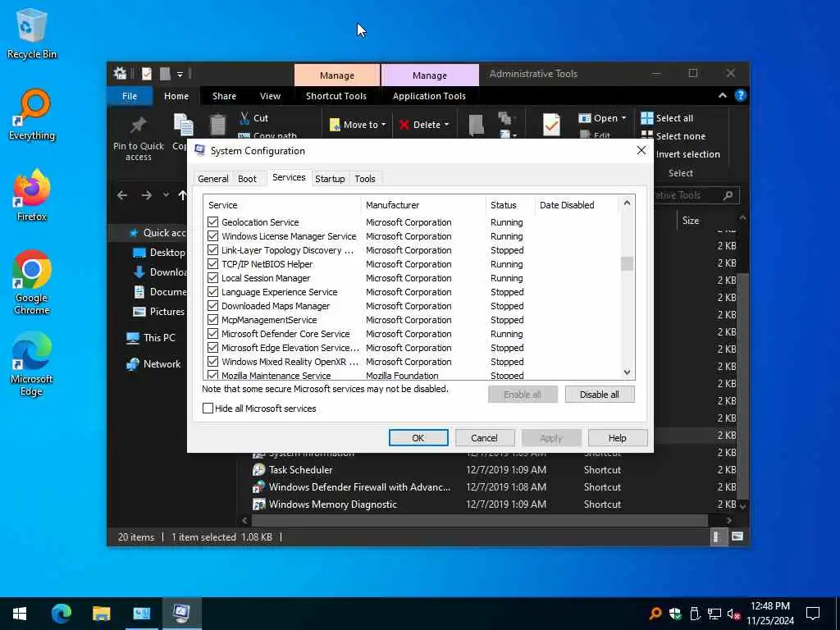Go back using Explorer back arrow
840x630 pixels.
coord(123,195)
